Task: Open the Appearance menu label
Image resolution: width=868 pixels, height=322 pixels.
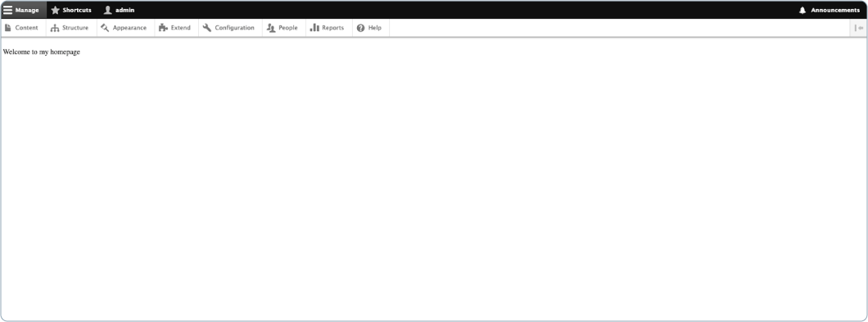Action: click(129, 28)
